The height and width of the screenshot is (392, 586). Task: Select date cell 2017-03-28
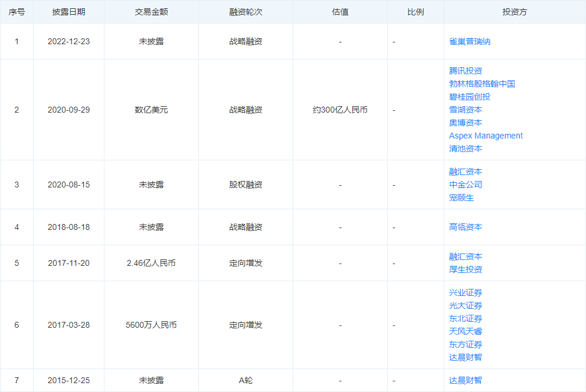(x=69, y=325)
